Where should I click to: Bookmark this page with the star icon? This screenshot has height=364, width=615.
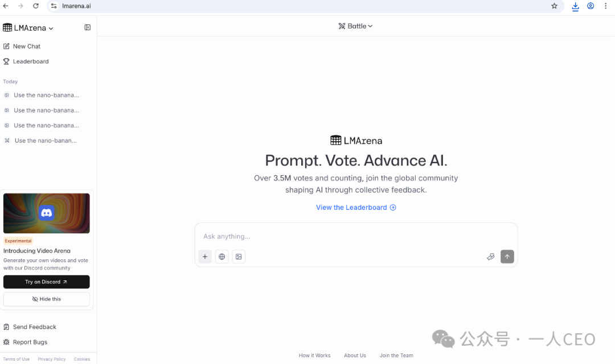point(554,6)
